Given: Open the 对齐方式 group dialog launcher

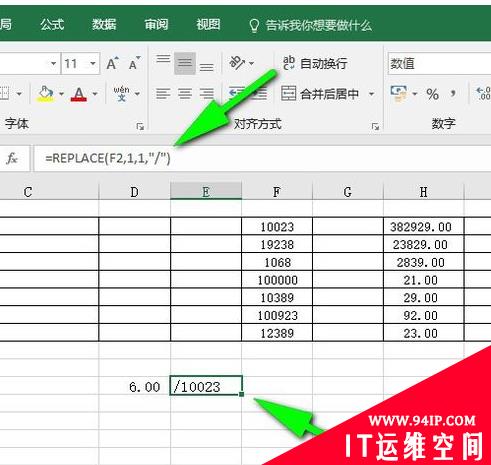Looking at the screenshot, I should click(x=375, y=127).
